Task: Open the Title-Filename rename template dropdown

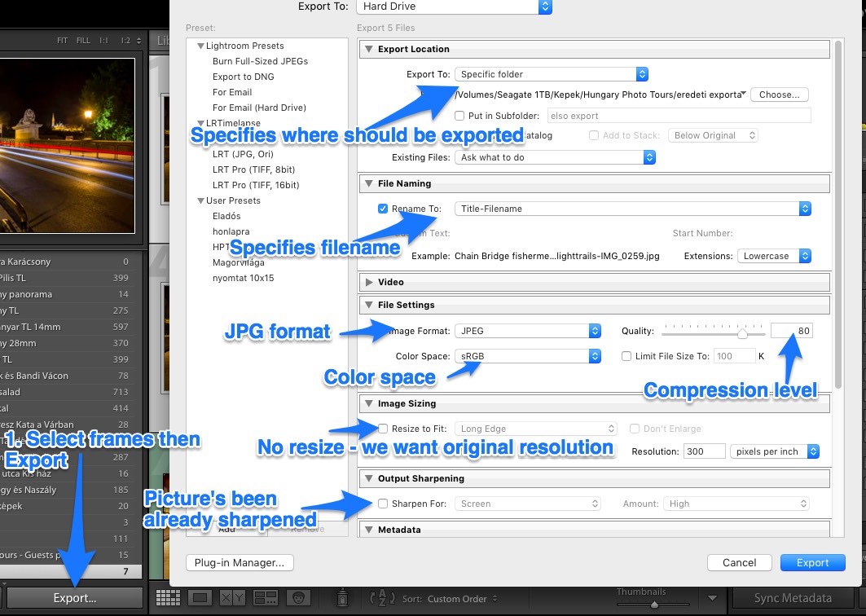Action: tap(633, 209)
